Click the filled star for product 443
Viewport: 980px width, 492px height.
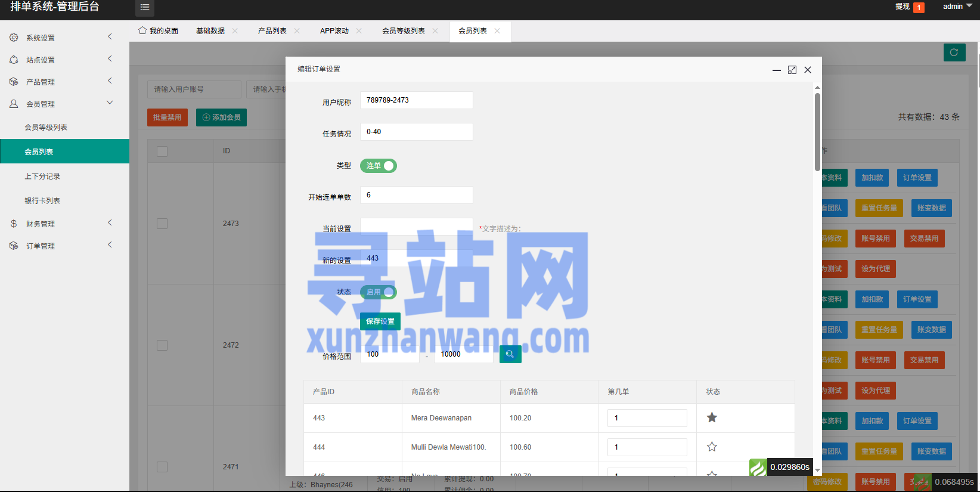point(712,417)
